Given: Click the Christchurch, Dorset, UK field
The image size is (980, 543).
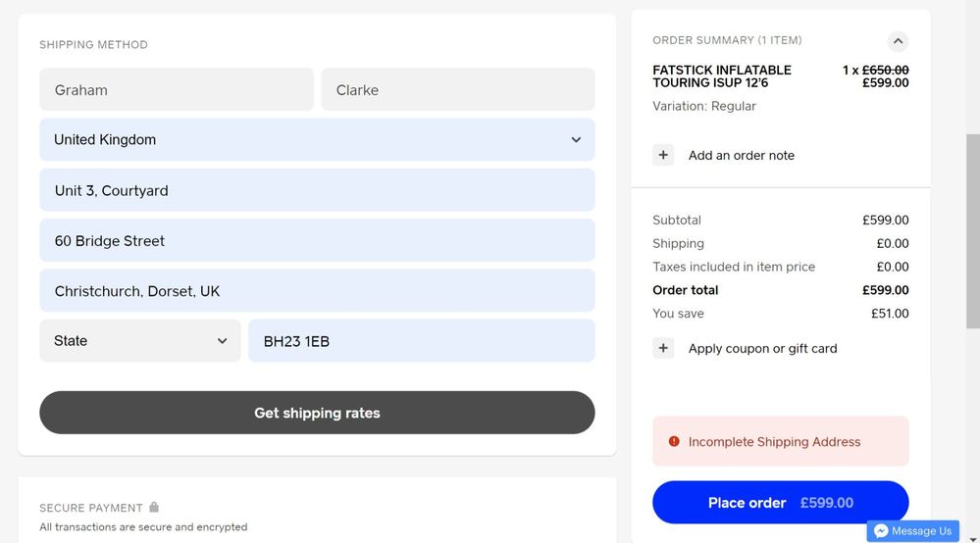Looking at the screenshot, I should point(317,291).
